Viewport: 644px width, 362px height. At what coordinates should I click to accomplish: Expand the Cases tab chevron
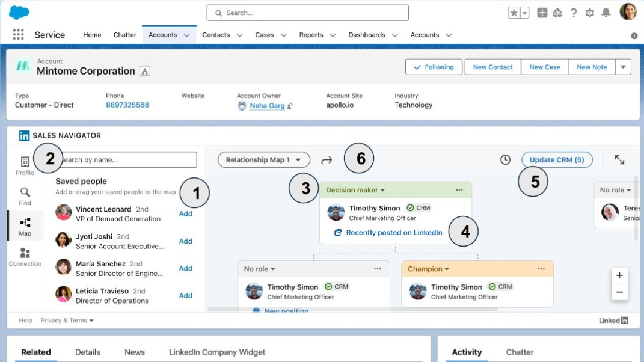coord(283,35)
